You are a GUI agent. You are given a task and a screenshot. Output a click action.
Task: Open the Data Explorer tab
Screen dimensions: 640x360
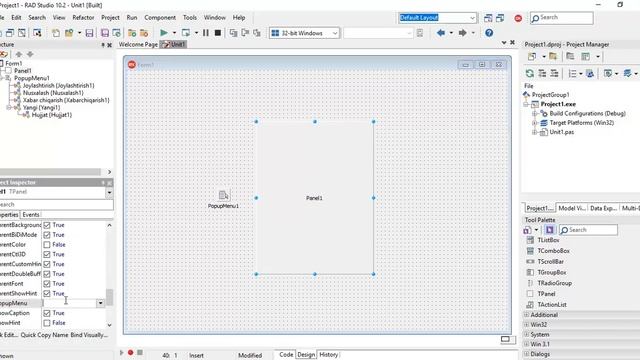[x=603, y=208]
